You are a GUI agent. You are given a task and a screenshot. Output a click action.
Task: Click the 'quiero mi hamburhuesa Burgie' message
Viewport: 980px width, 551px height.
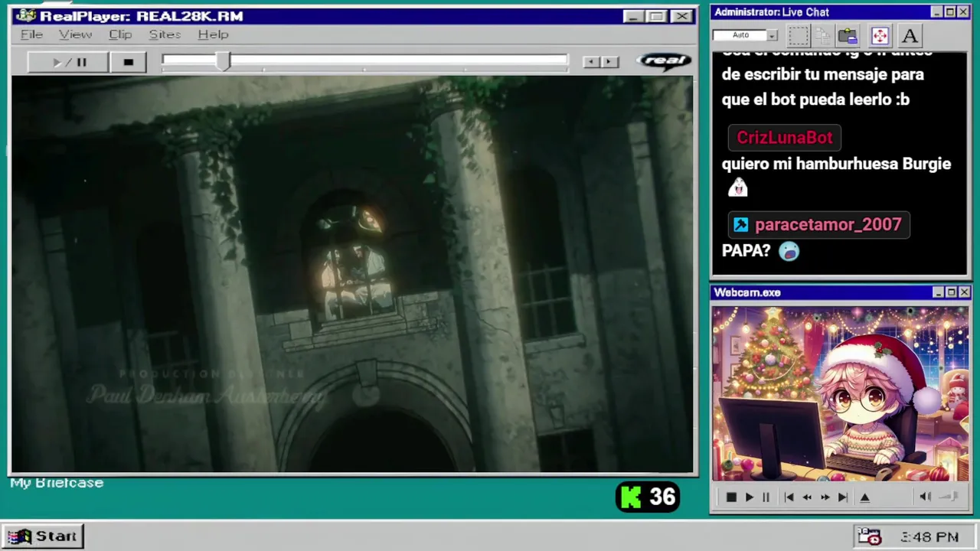836,164
